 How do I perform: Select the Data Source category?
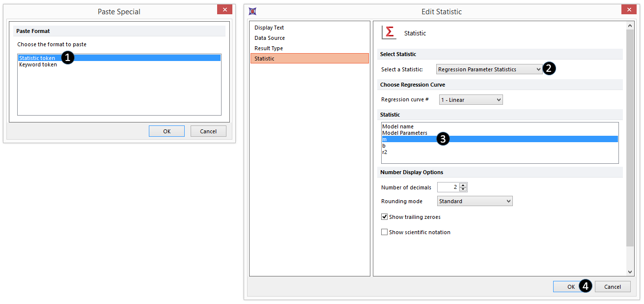pos(270,38)
